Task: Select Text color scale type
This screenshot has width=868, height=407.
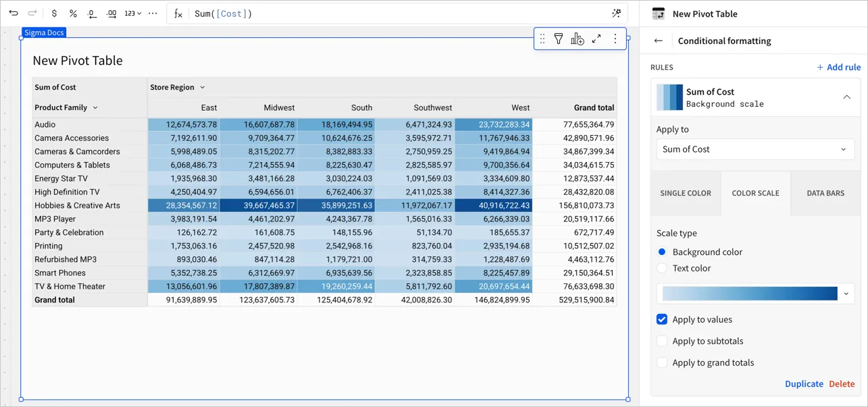Action: [662, 268]
